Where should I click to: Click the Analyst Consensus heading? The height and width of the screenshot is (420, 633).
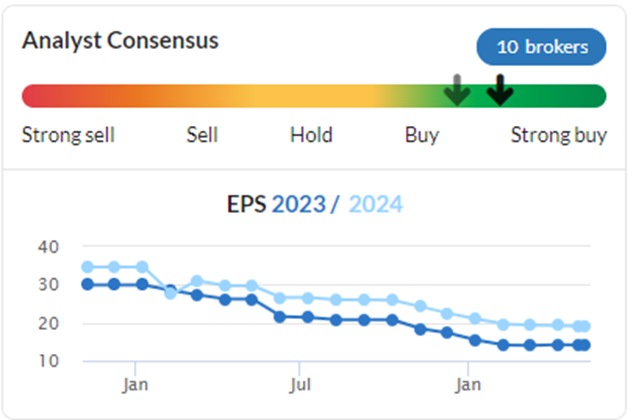120,41
